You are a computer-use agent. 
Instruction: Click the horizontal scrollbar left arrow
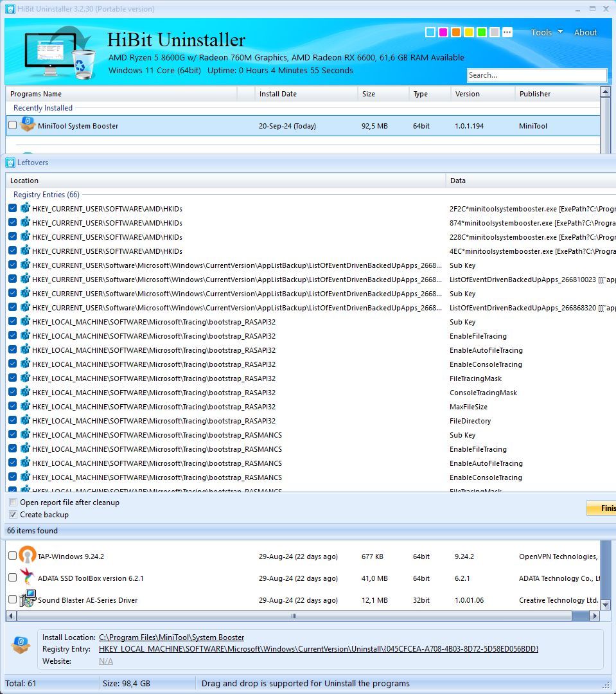[11, 616]
